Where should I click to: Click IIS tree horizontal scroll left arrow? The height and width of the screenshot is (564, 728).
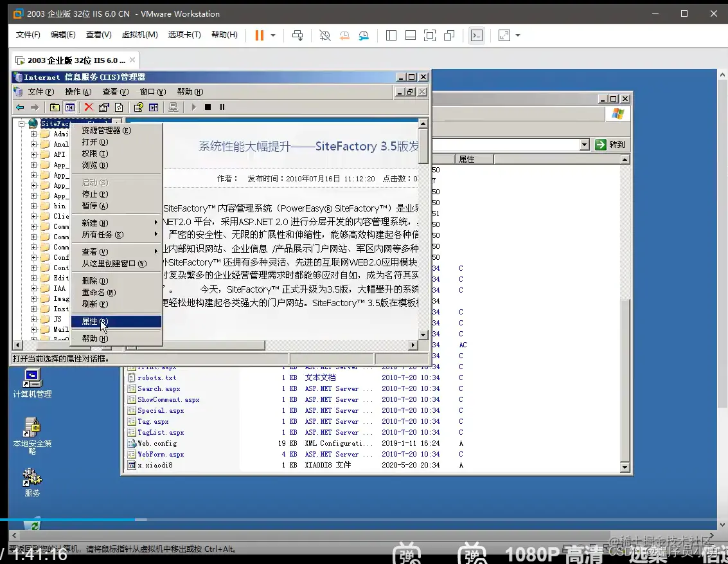(x=17, y=345)
